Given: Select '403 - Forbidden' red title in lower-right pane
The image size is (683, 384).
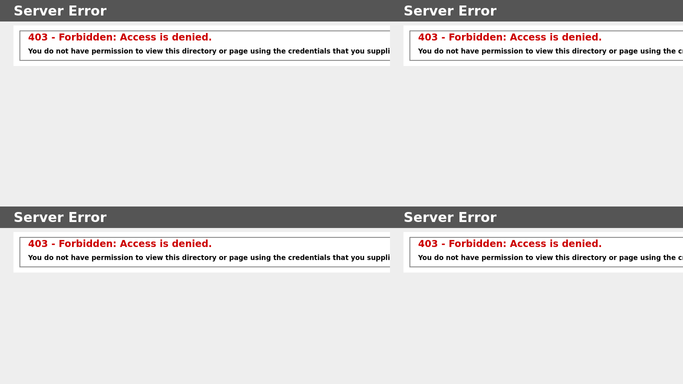Looking at the screenshot, I should 510,243.
